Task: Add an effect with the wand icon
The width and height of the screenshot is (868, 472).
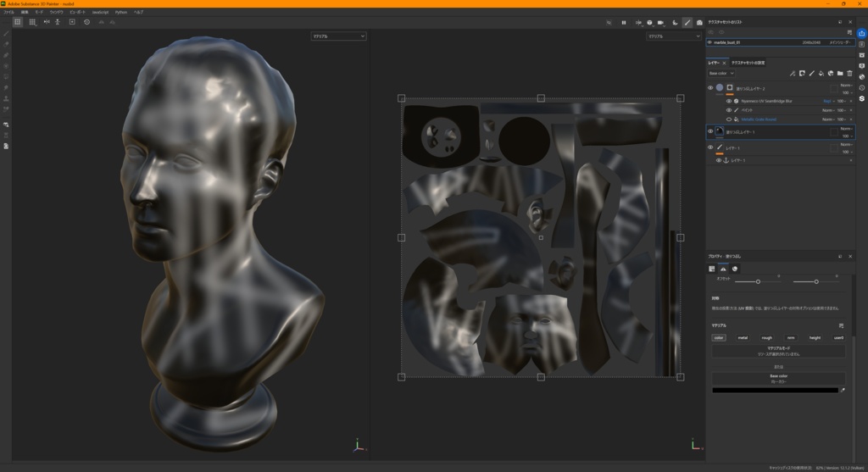Action: (793, 73)
